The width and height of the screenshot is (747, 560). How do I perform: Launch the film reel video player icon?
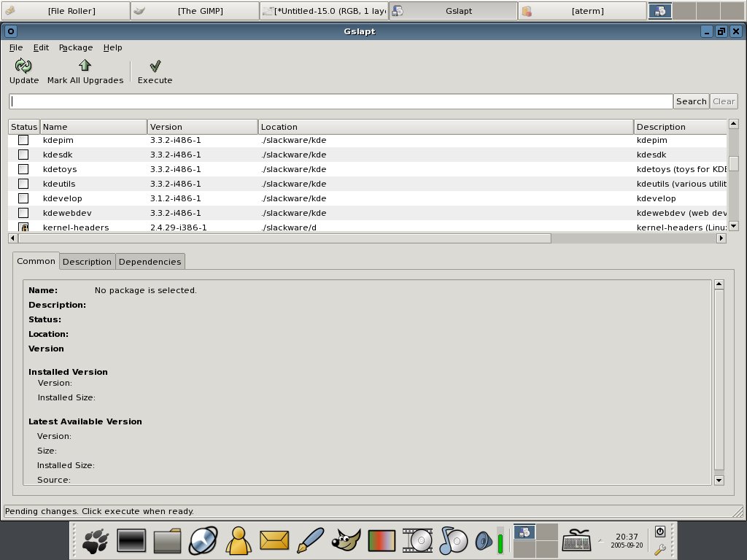pyautogui.click(x=417, y=540)
